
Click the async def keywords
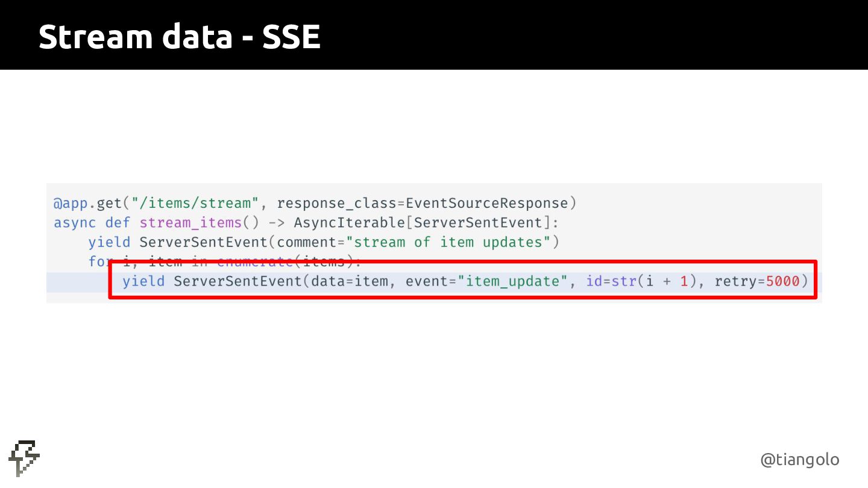(92, 222)
